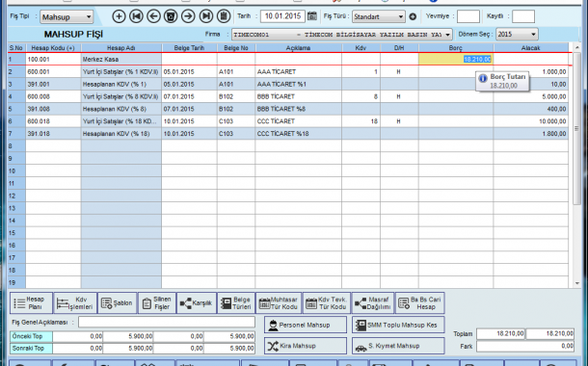Click the Tarih date field 10.01.2015

282,16
